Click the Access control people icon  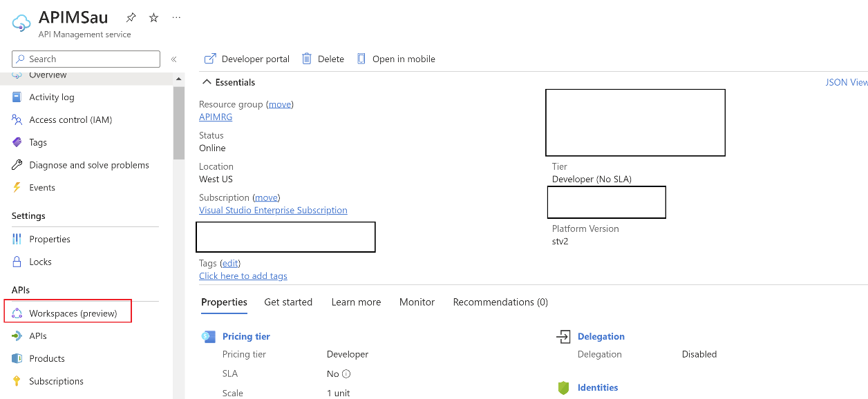[x=17, y=119]
